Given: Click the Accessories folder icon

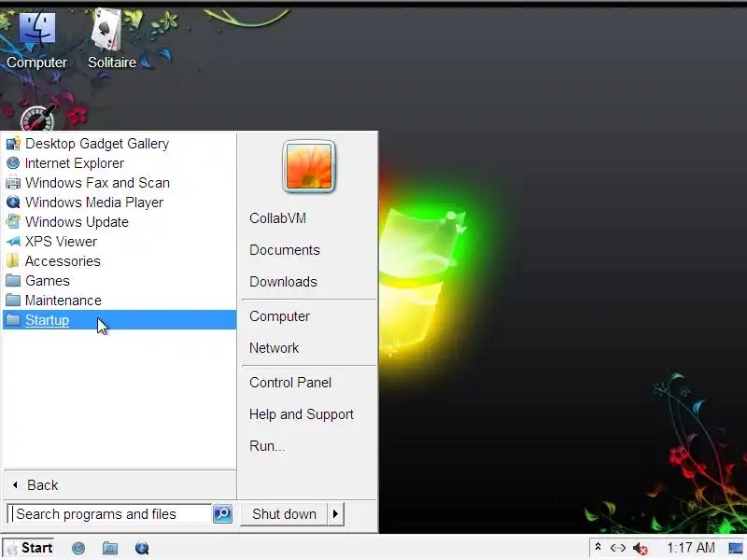Looking at the screenshot, I should pyautogui.click(x=13, y=261).
